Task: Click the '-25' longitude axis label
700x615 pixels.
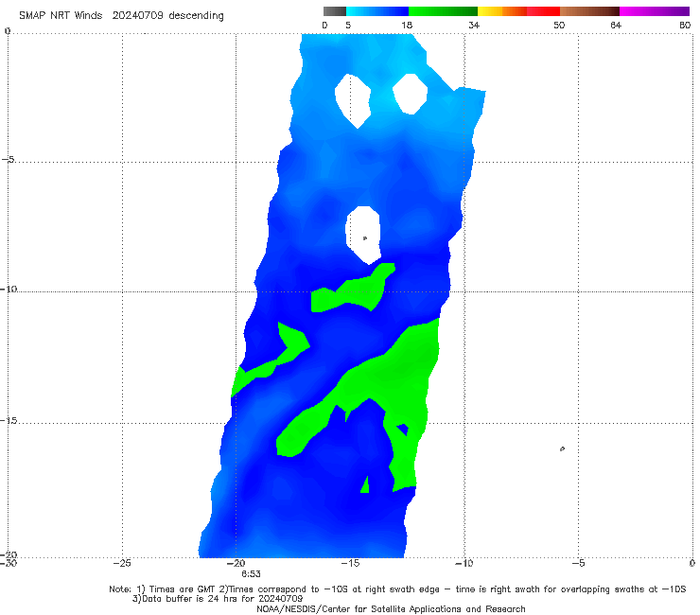Action: 122,563
